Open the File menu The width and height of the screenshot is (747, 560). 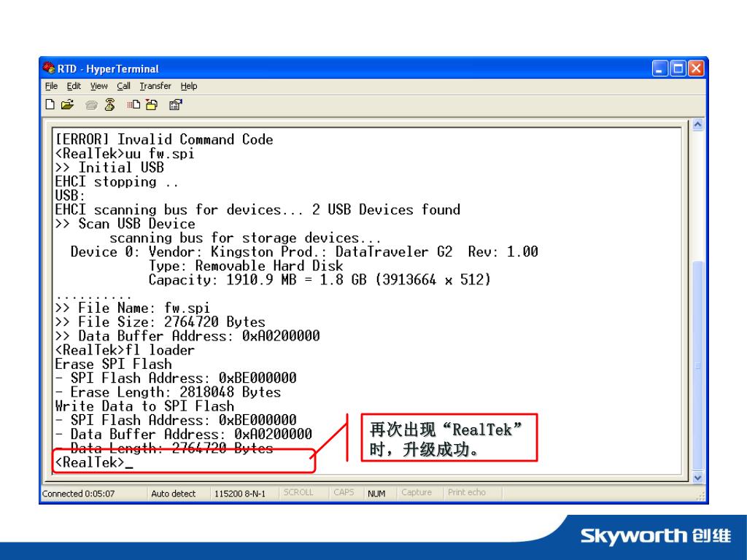[52, 86]
